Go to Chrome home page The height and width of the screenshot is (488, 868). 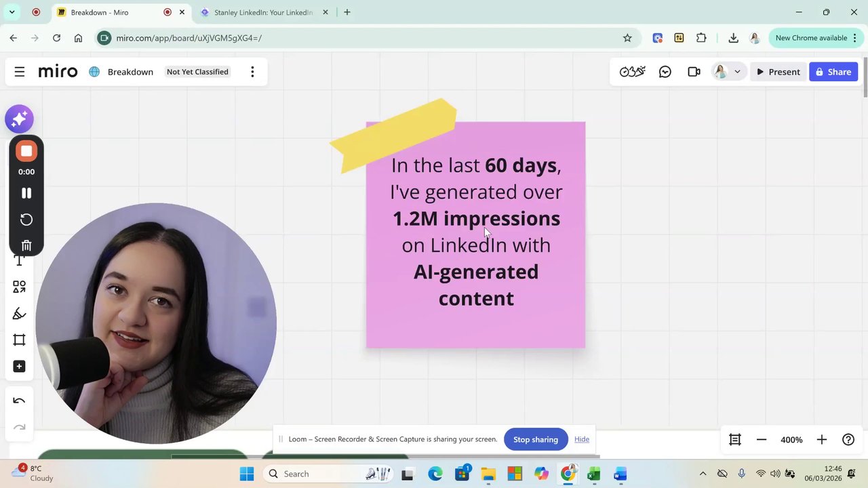(x=79, y=38)
